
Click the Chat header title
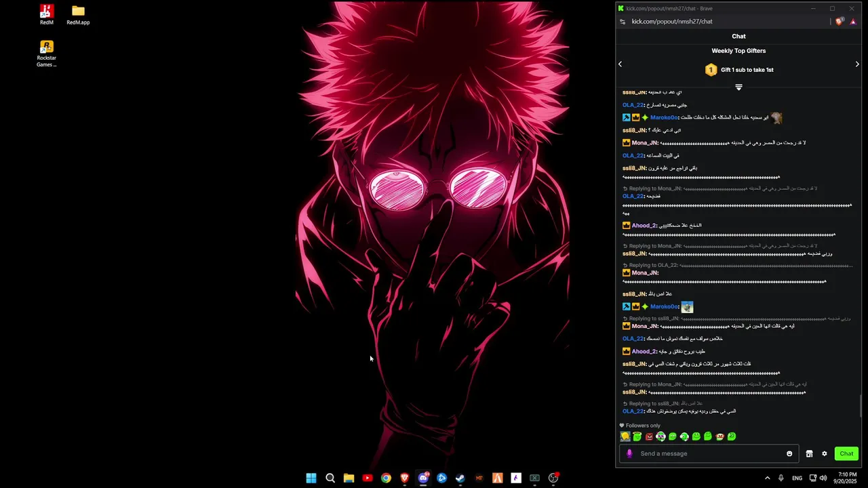coord(738,36)
